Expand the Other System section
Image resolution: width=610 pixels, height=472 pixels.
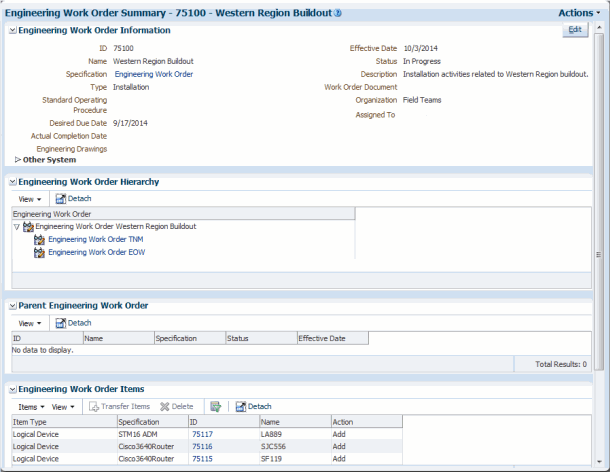(18, 160)
